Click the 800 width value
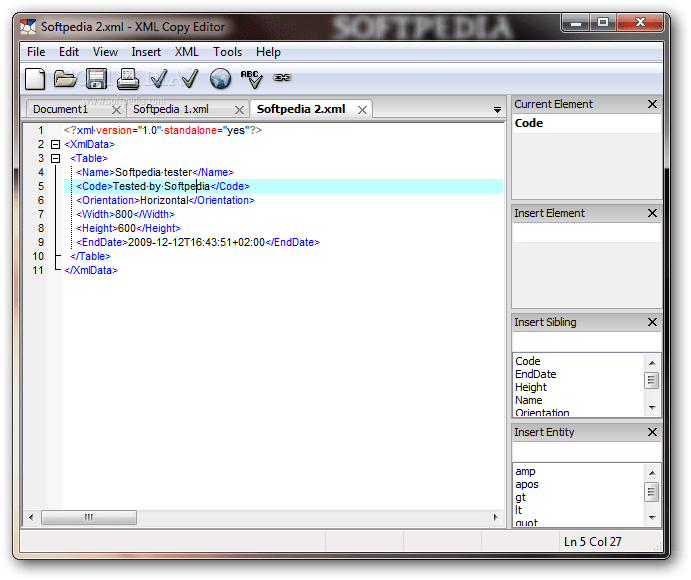The width and height of the screenshot is (691, 580). click(x=124, y=215)
